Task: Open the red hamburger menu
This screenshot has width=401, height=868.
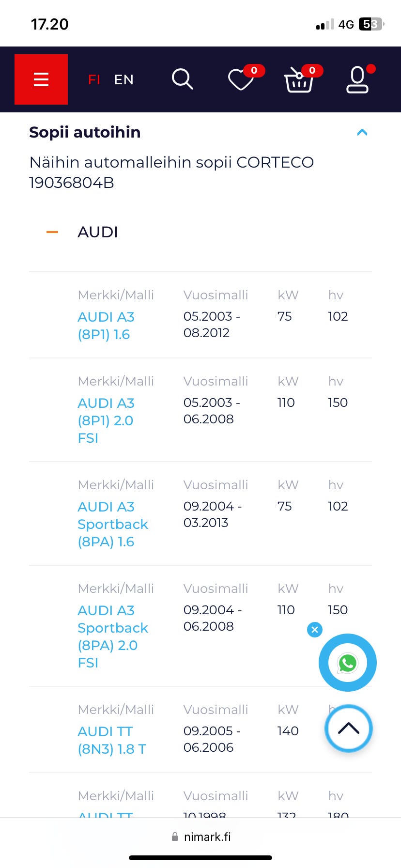Action: (x=41, y=79)
